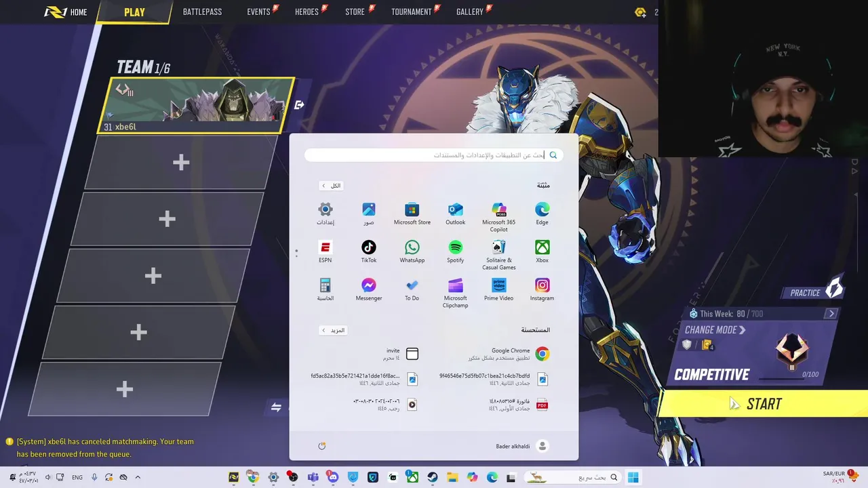Click the yellow START button

[x=764, y=404]
